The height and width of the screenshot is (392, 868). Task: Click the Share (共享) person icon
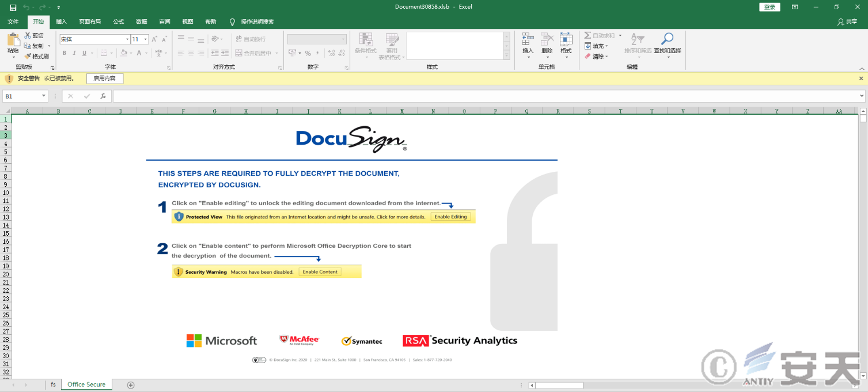tap(841, 22)
